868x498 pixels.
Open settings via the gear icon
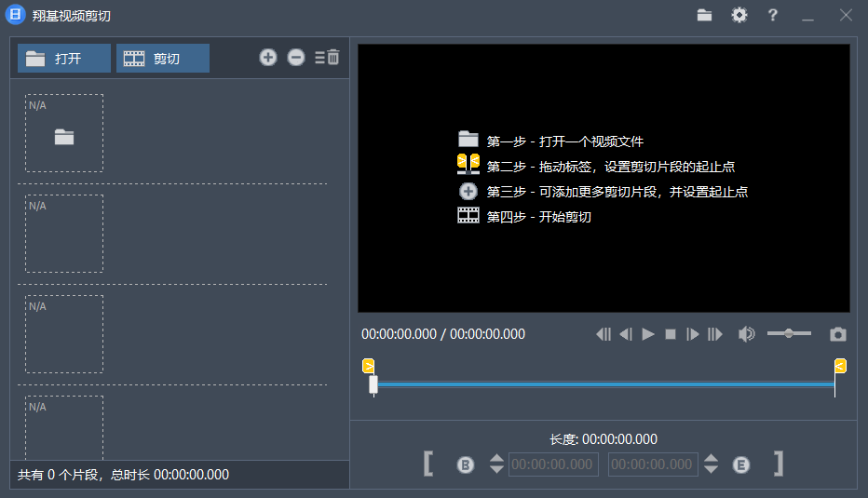coord(739,15)
